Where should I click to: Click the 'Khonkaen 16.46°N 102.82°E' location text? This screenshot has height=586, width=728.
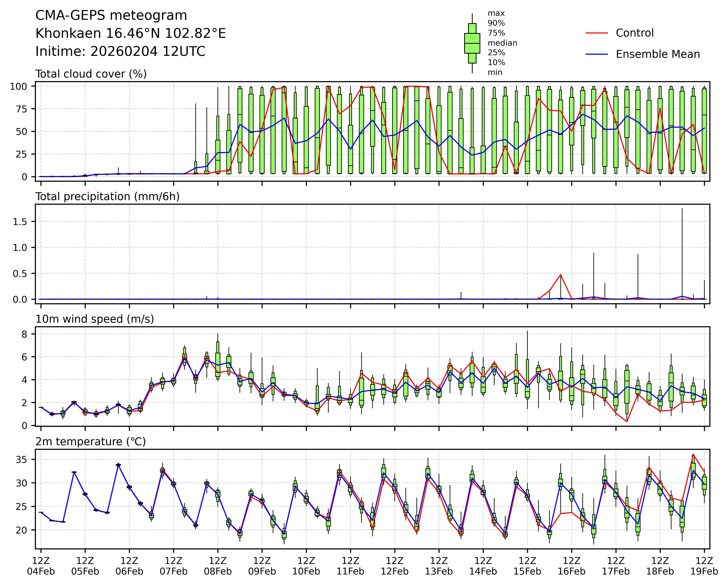(130, 33)
